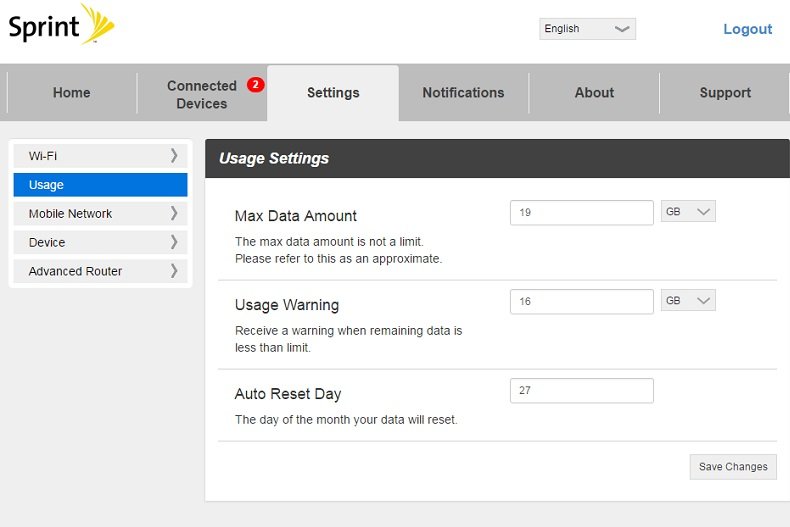The image size is (790, 527).
Task: Click the Auto Reset Day label
Action: 288,394
